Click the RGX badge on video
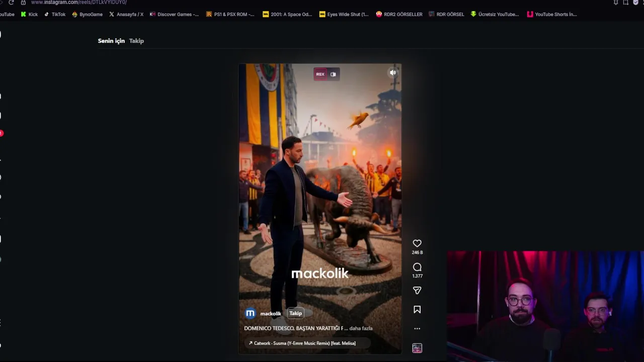 (x=320, y=74)
